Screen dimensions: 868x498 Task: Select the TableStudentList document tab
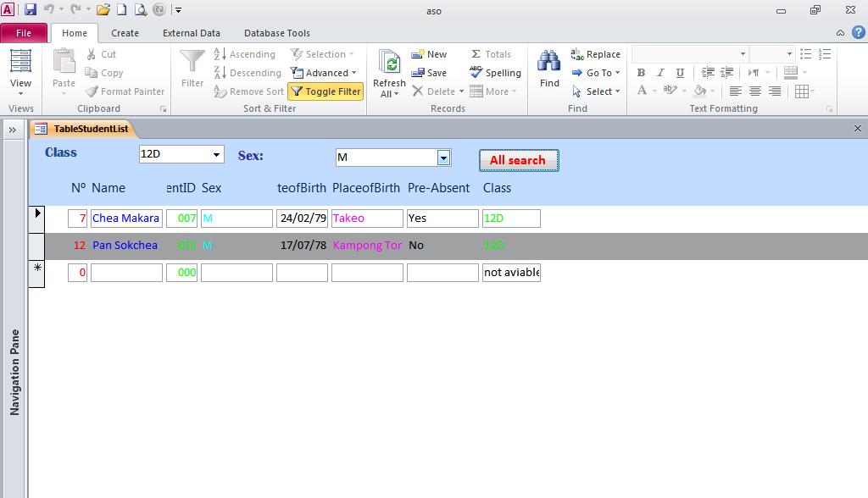click(x=82, y=129)
